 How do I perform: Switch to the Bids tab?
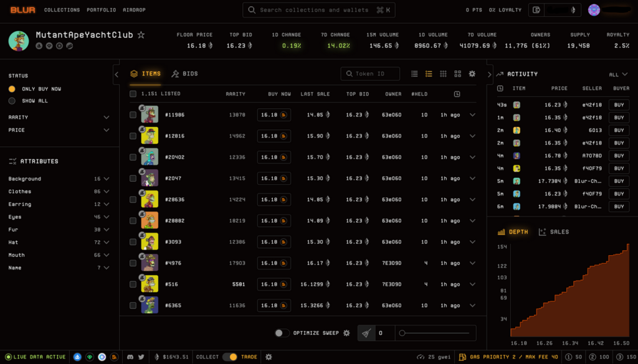coord(184,73)
